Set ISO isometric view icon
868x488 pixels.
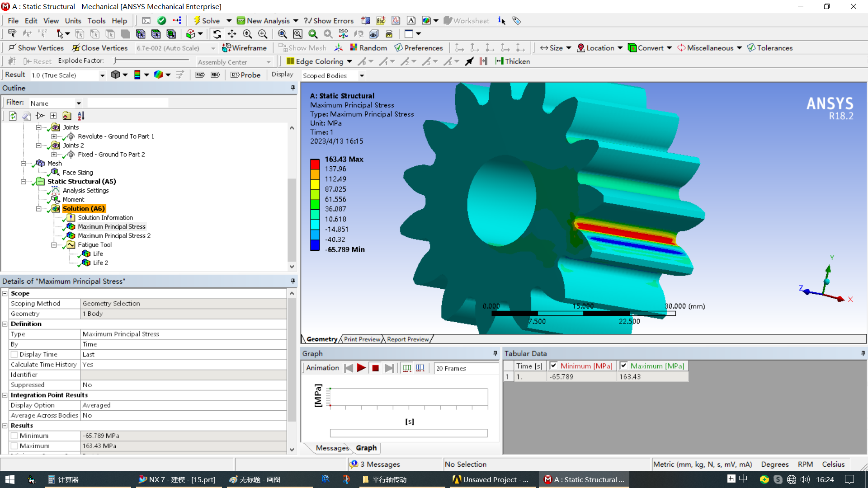(x=343, y=34)
